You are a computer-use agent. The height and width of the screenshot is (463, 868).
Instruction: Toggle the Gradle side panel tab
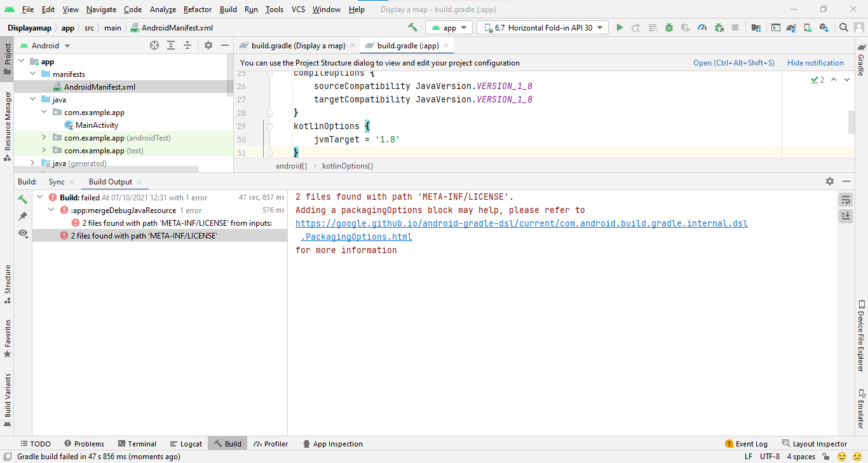[x=861, y=59]
